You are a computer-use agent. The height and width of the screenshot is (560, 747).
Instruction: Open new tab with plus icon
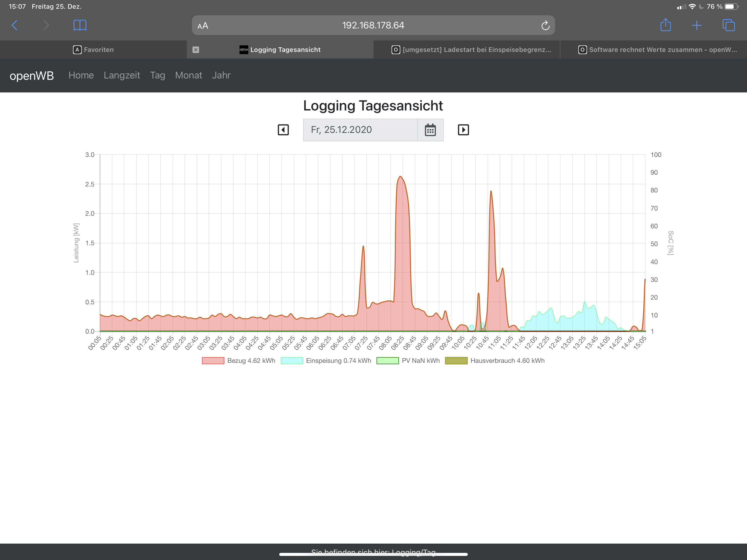pyautogui.click(x=696, y=25)
